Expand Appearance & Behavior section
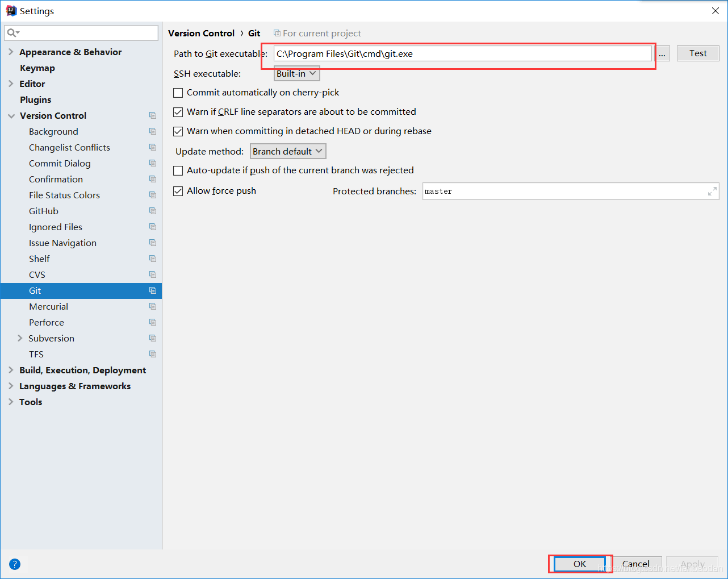The width and height of the screenshot is (728, 579). point(11,52)
